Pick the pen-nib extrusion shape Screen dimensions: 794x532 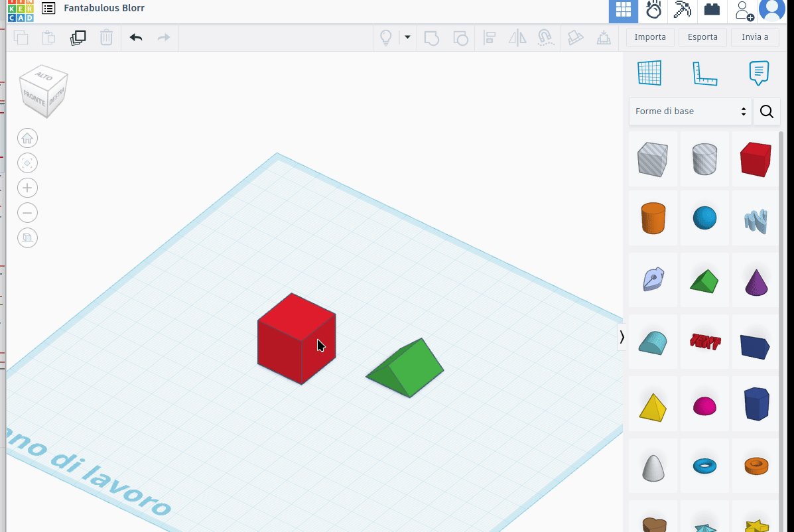[x=653, y=279]
